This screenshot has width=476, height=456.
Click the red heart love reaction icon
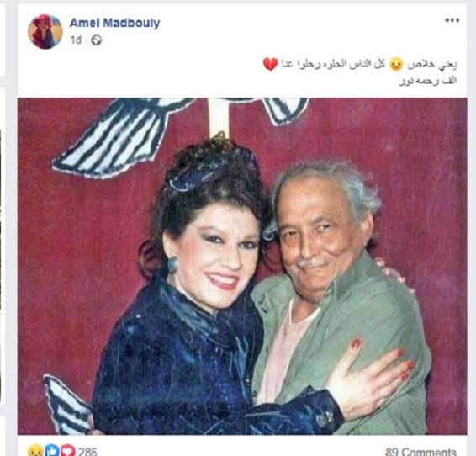point(68,450)
